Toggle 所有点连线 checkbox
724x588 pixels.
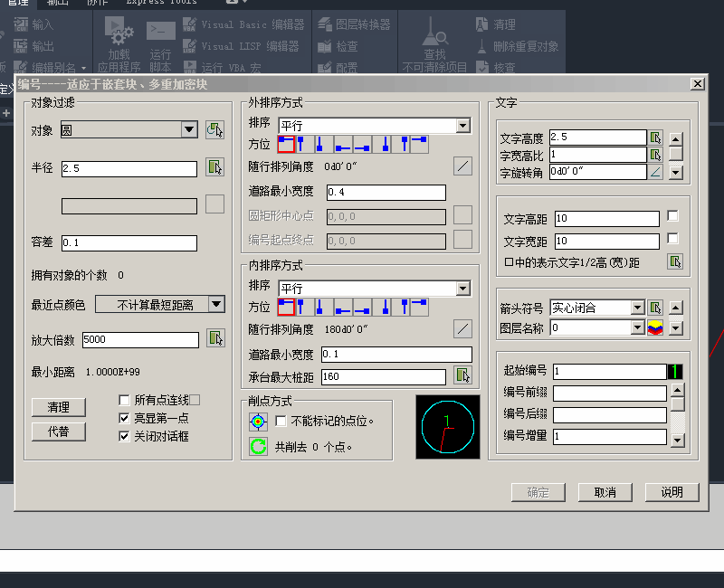pyautogui.click(x=124, y=400)
